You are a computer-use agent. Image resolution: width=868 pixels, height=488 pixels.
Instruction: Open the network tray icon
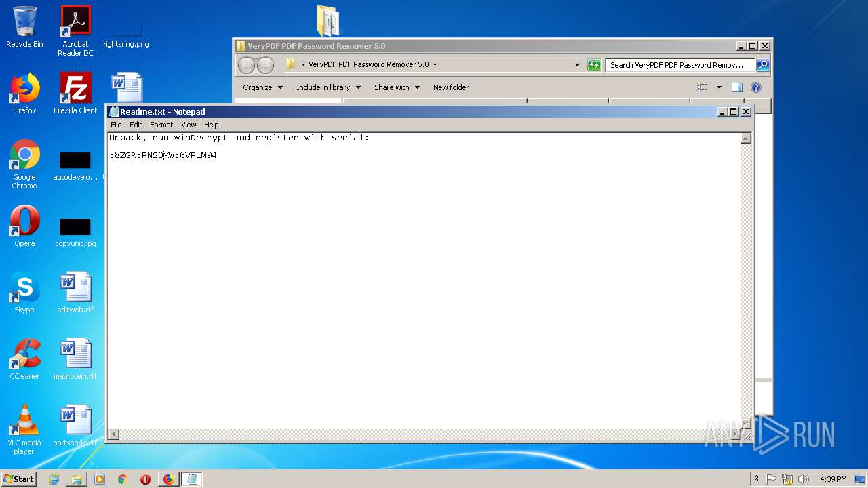click(x=787, y=479)
